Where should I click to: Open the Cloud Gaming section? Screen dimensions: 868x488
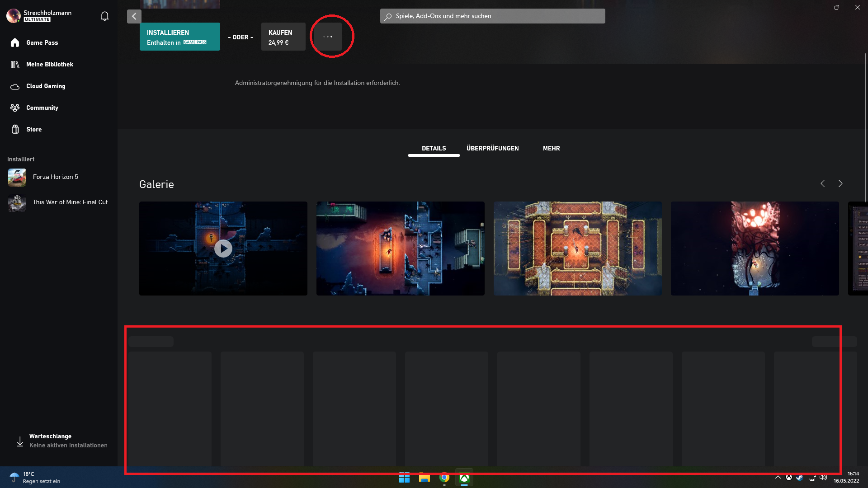pyautogui.click(x=46, y=86)
